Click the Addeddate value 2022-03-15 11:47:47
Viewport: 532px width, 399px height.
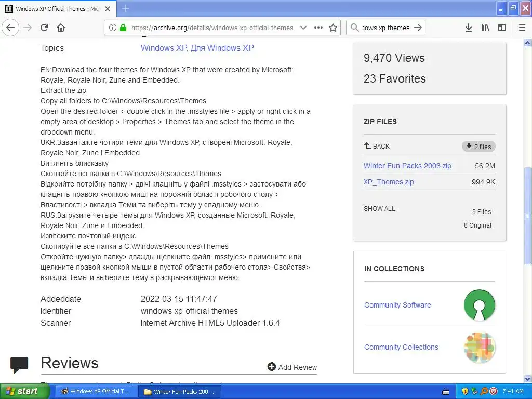click(179, 299)
